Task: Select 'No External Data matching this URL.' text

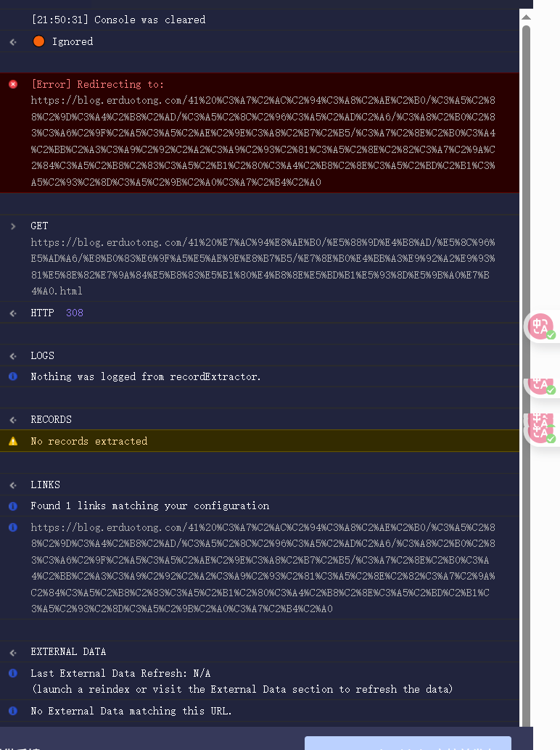Action: [x=131, y=711]
